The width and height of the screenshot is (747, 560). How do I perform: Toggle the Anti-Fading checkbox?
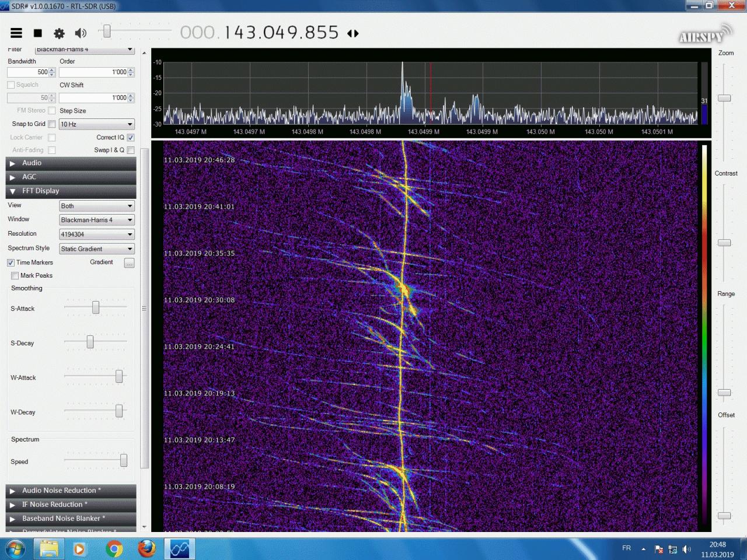point(52,150)
